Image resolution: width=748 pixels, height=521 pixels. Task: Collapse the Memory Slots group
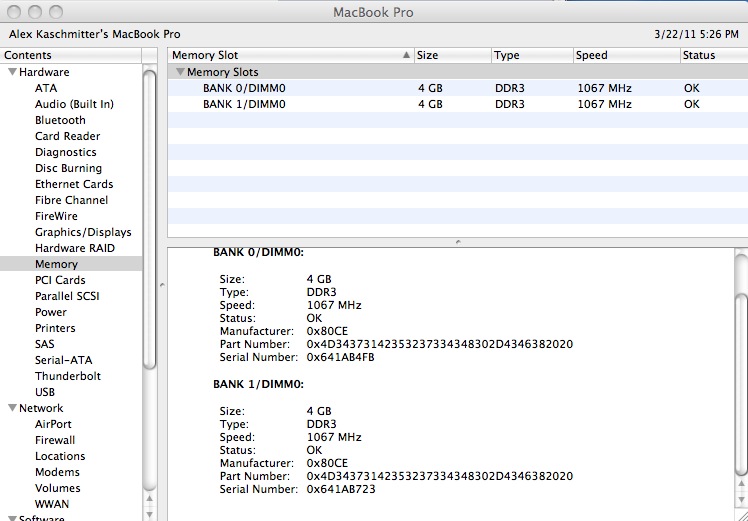(180, 72)
